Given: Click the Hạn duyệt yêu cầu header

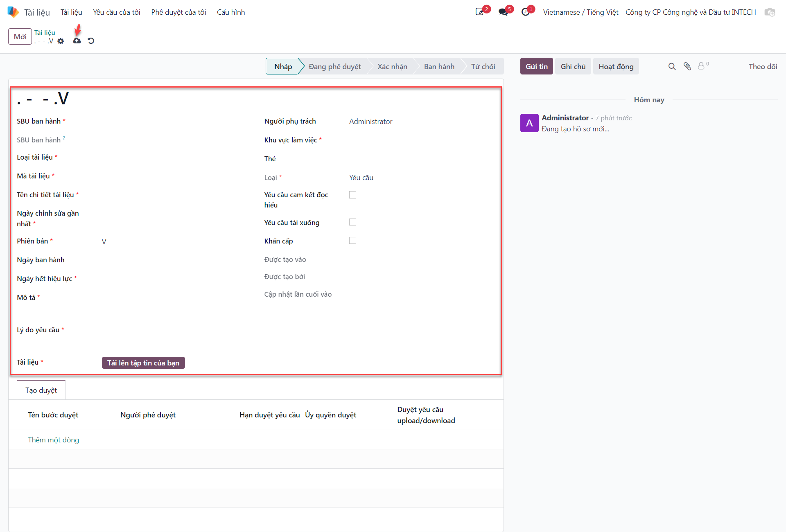Looking at the screenshot, I should click(x=270, y=415).
